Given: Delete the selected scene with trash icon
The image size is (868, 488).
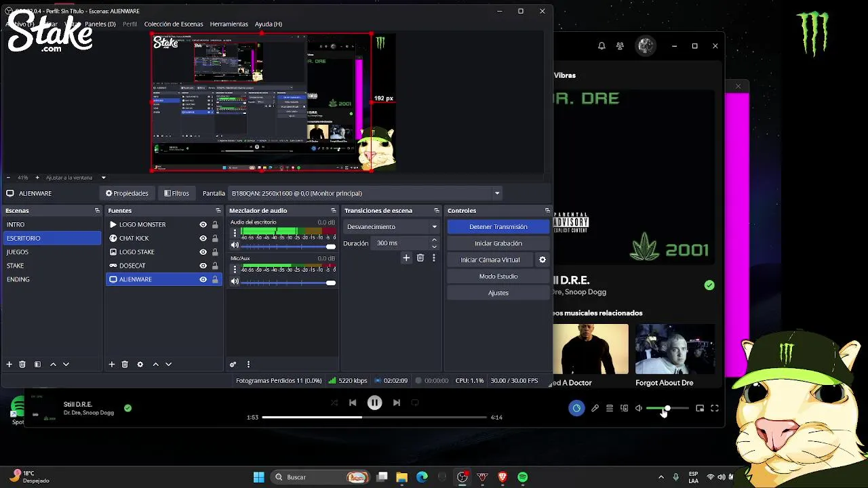Looking at the screenshot, I should (x=22, y=364).
